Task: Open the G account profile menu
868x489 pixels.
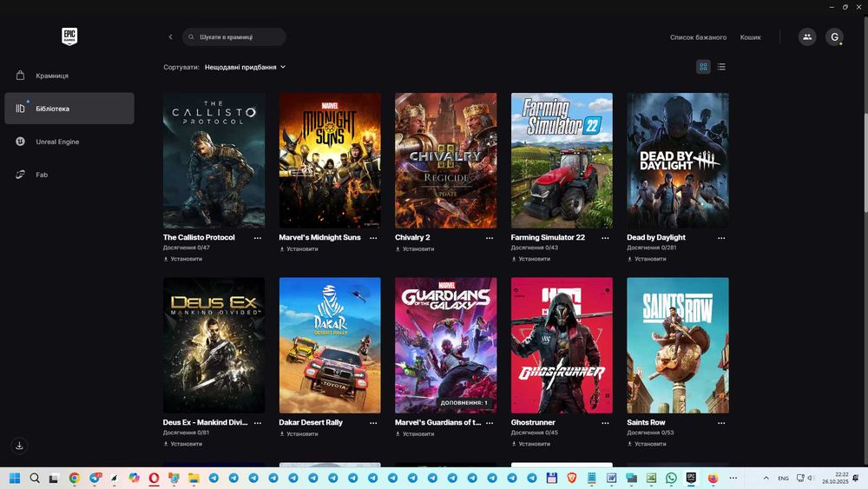Action: point(834,37)
